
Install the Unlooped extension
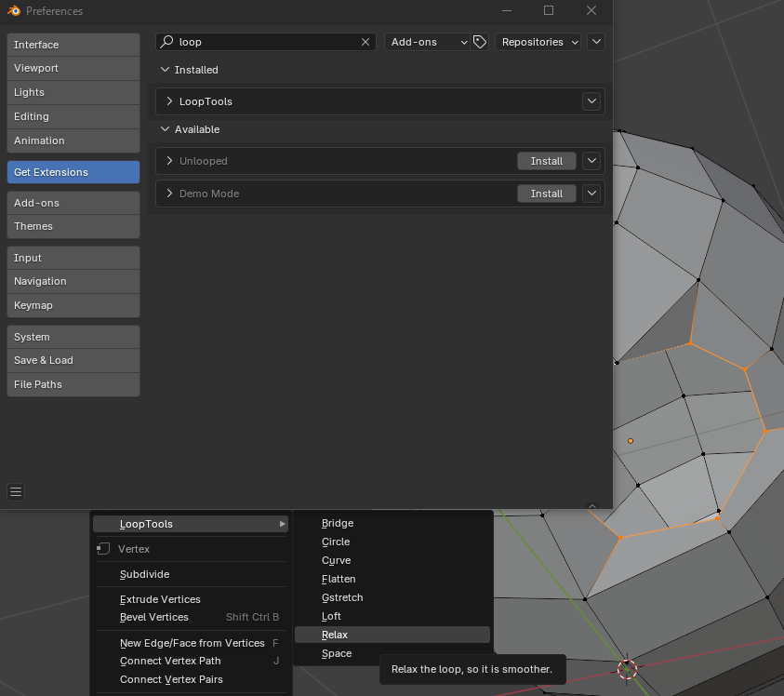point(547,161)
